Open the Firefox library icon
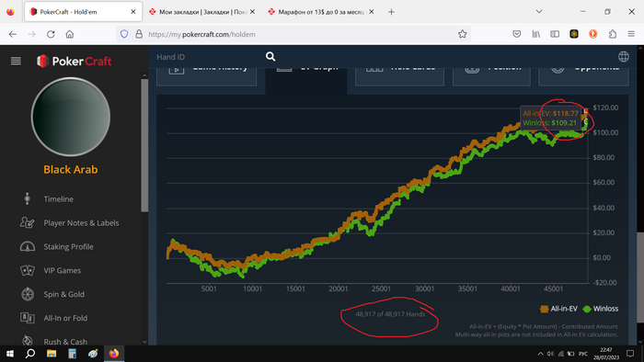Image resolution: width=644 pixels, height=362 pixels. [536, 34]
